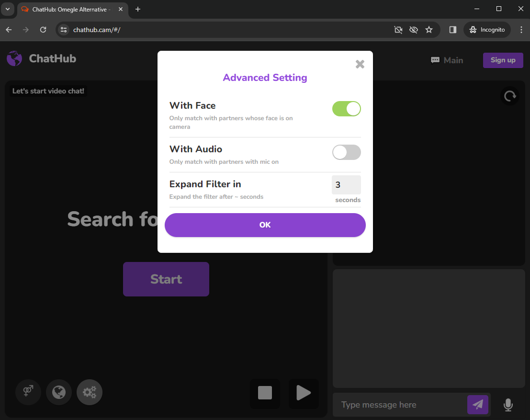
Task: Enable the With Audio toggle
Action: [346, 152]
